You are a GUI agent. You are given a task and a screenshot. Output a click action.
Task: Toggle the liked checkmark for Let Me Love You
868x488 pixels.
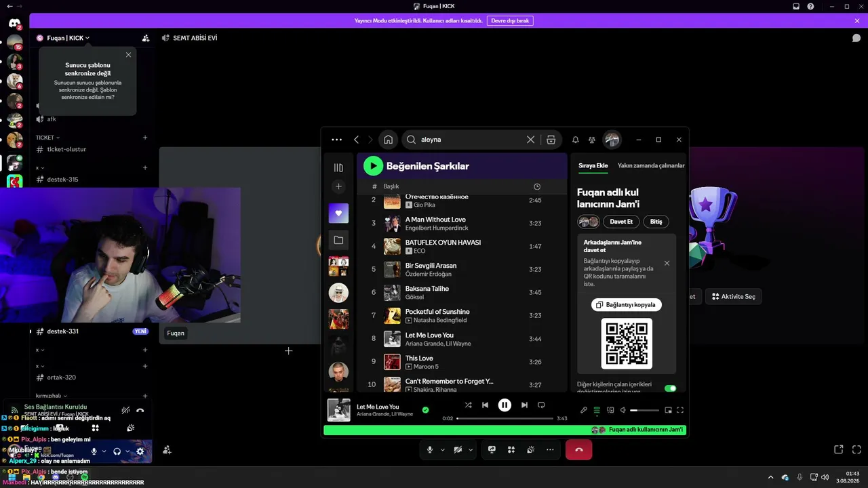(x=425, y=410)
